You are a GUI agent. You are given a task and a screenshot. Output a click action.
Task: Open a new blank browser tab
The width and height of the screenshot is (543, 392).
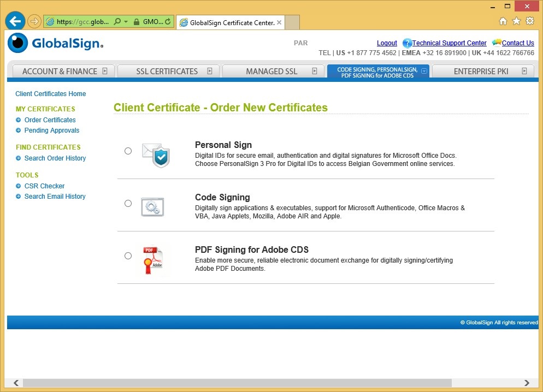coord(292,22)
